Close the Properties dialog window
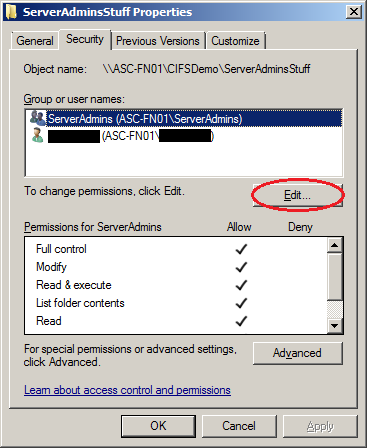Screen dimensions: 367x448 point(354,12)
